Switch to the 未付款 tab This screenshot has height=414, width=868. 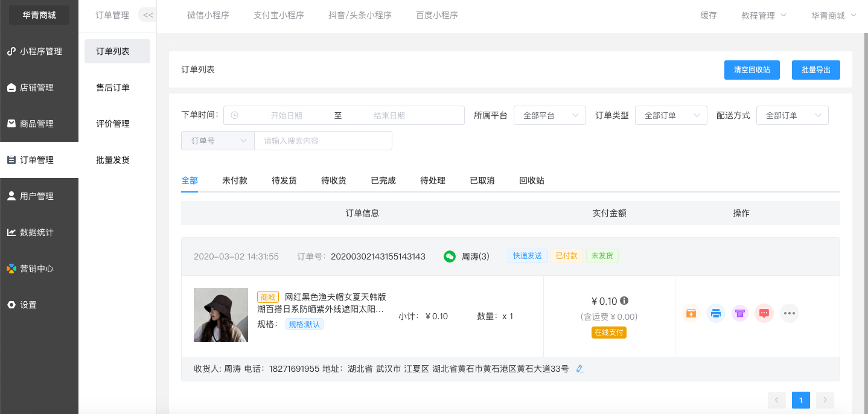[235, 180]
